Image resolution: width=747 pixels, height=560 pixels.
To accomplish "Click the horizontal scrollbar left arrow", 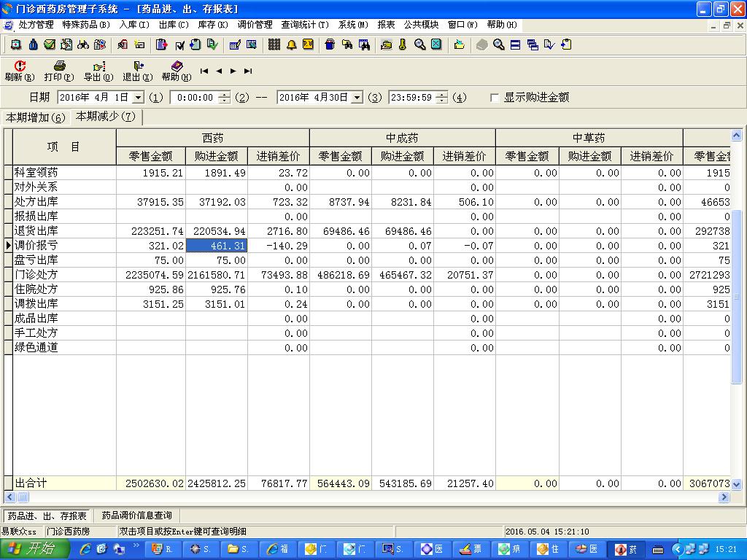I will click(9, 497).
